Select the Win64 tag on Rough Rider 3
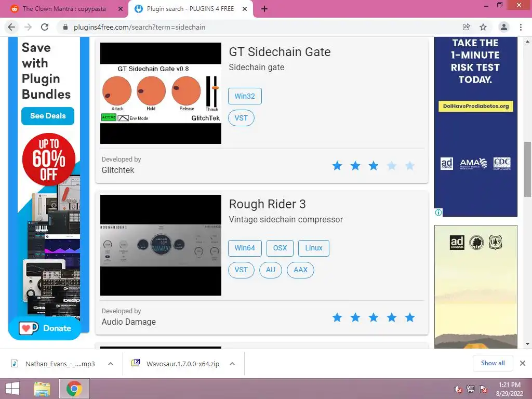 coord(245,248)
